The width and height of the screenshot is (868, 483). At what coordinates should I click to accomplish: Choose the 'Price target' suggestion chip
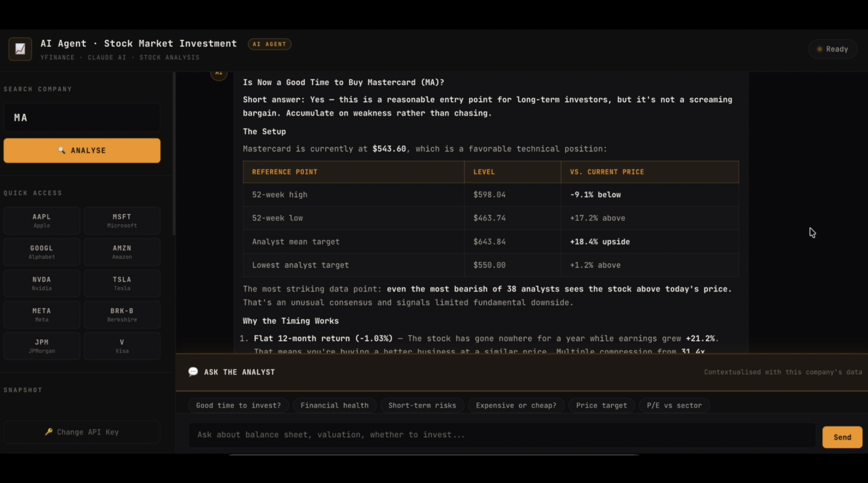click(601, 406)
